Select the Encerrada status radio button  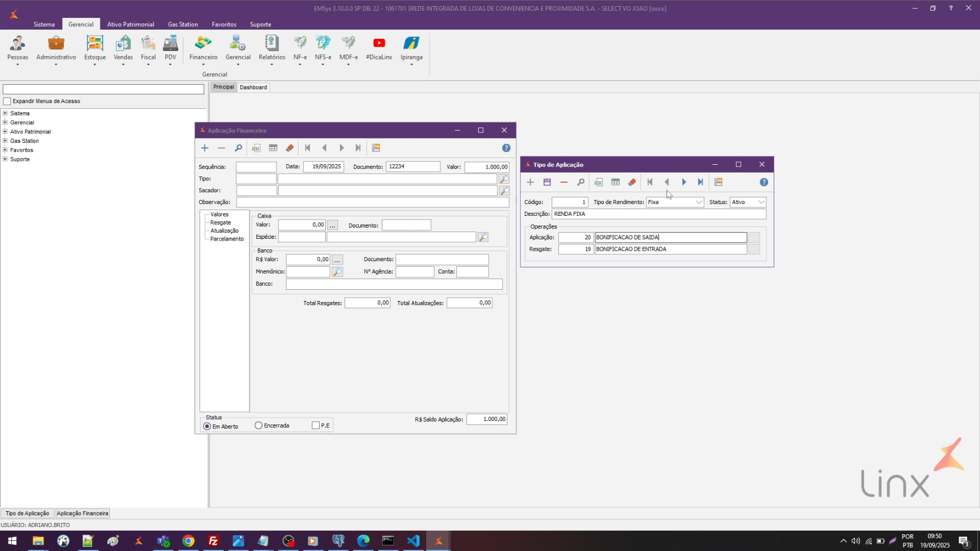[x=258, y=425]
